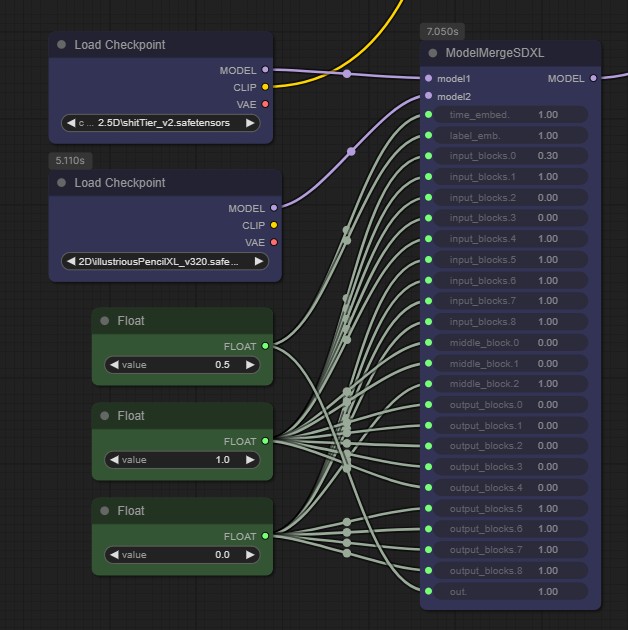This screenshot has height=630, width=628.
Task: Click MODEL output port of shitTier checkpoint
Action: (x=265, y=70)
